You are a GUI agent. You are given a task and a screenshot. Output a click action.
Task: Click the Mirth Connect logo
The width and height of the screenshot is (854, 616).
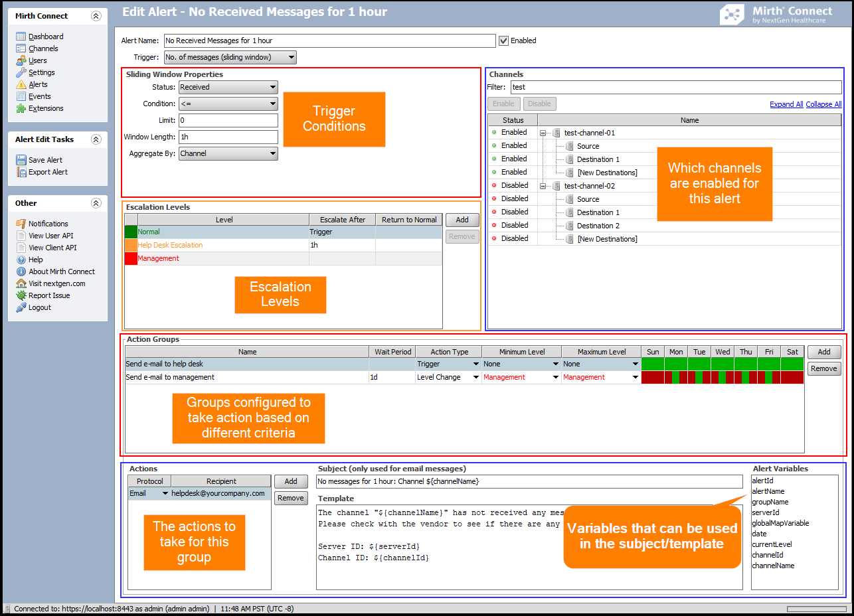coord(732,15)
